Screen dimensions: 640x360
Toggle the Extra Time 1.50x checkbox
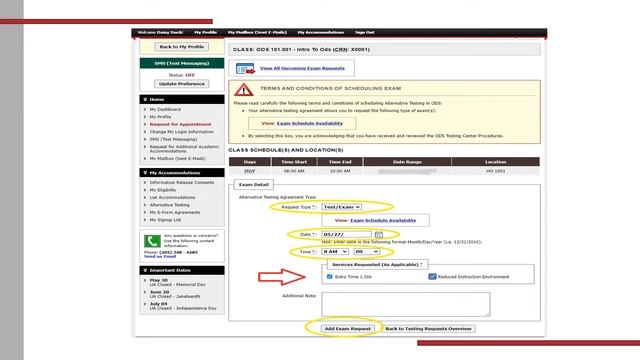[329, 277]
